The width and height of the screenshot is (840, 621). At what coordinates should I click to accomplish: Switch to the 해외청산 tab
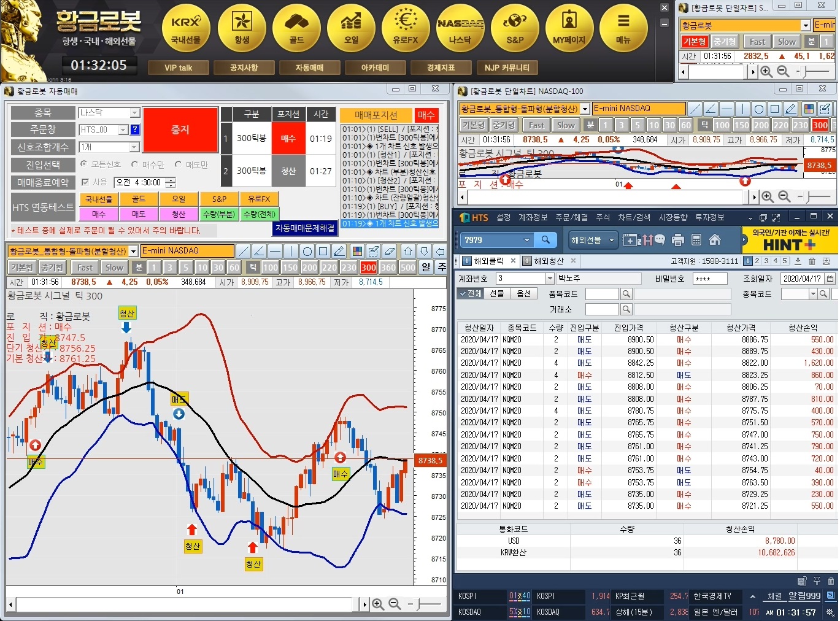point(549,261)
